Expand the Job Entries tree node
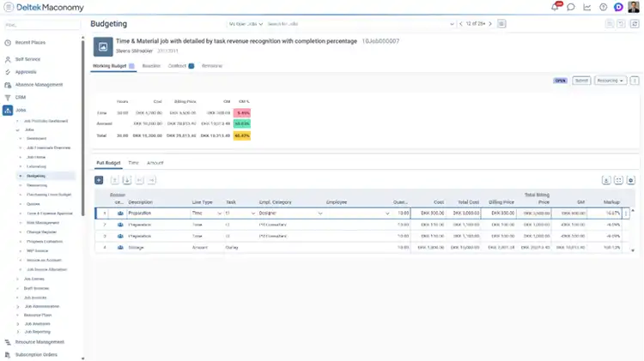 tap(17, 279)
